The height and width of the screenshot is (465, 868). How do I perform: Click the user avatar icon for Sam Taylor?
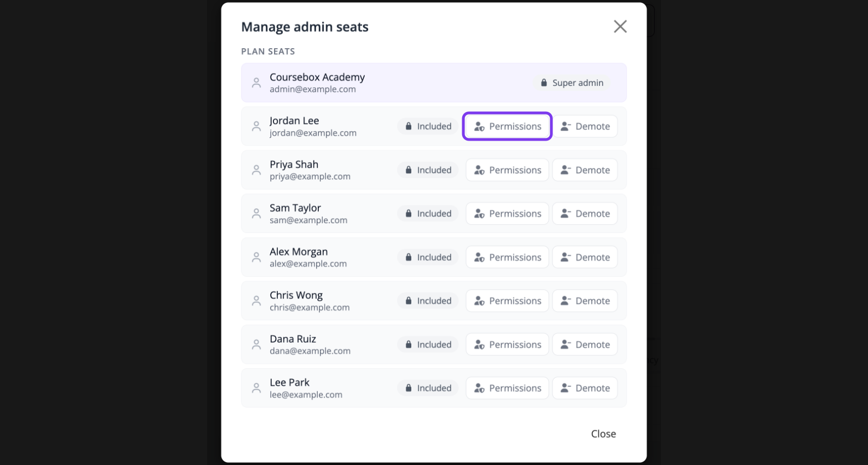point(256,214)
